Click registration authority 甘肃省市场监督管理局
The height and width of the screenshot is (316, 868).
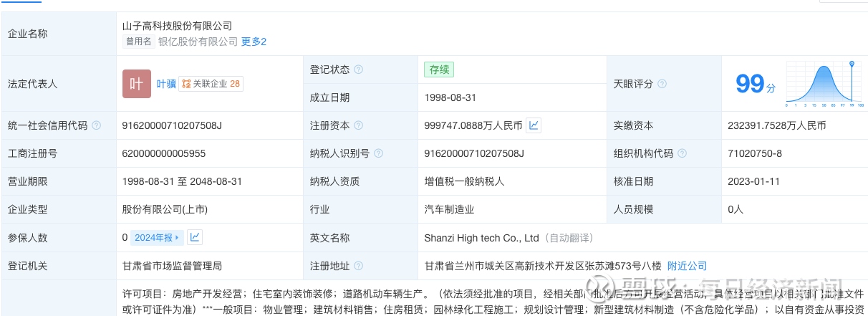tap(172, 266)
